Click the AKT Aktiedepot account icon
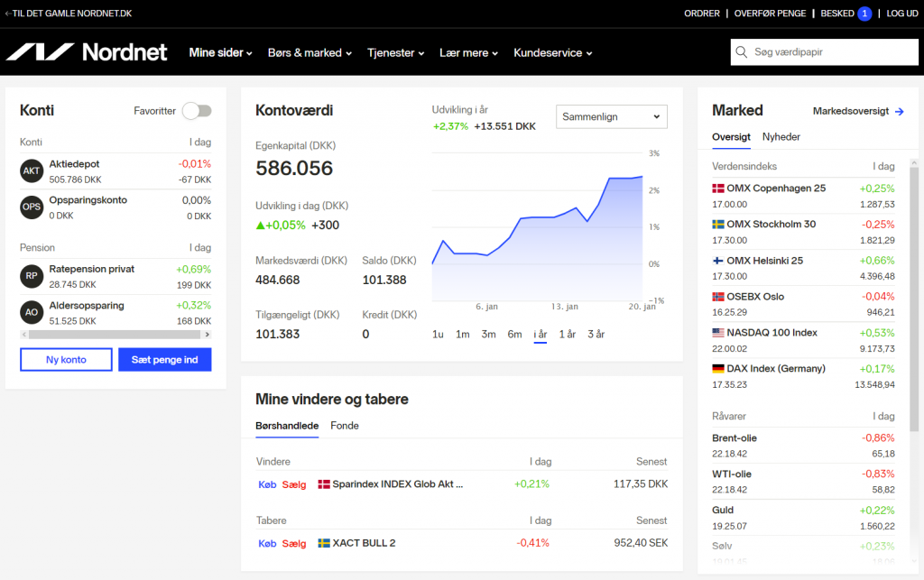The image size is (924, 580). (32, 170)
